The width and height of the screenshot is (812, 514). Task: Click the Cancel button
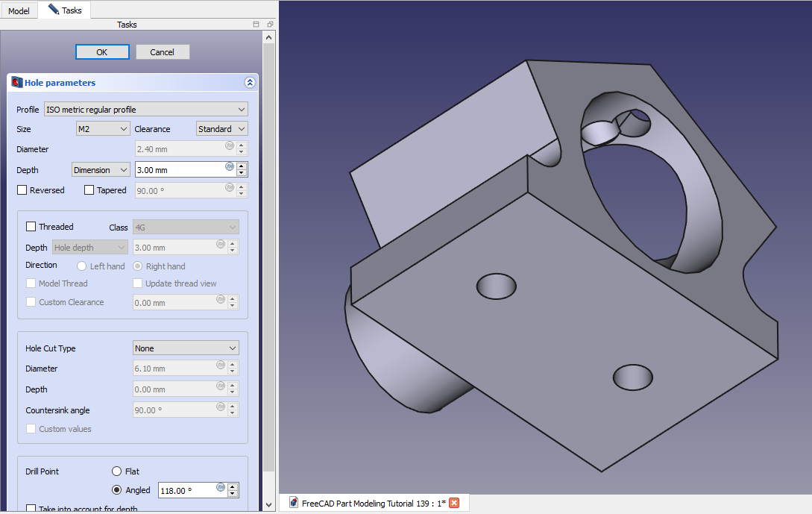tap(163, 52)
